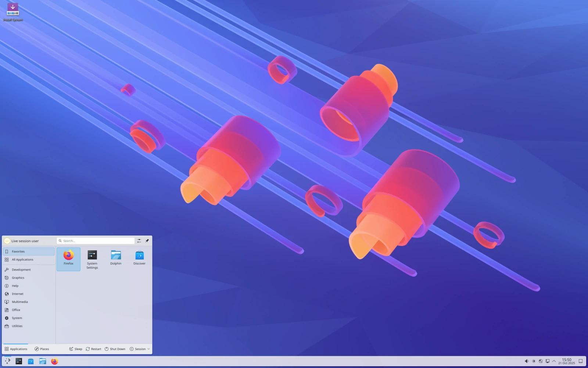The width and height of the screenshot is (588, 368).
Task: Expand the Session options chevron
Action: [x=149, y=349]
